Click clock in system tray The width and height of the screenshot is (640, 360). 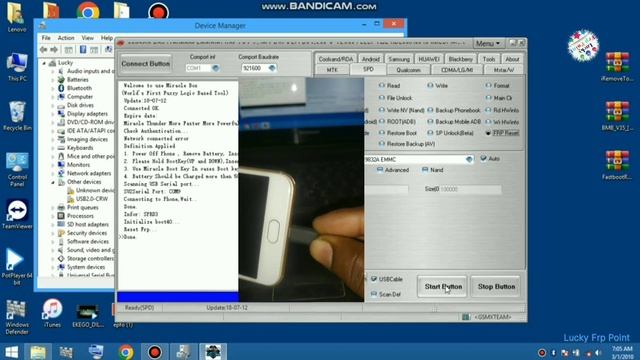point(622,353)
